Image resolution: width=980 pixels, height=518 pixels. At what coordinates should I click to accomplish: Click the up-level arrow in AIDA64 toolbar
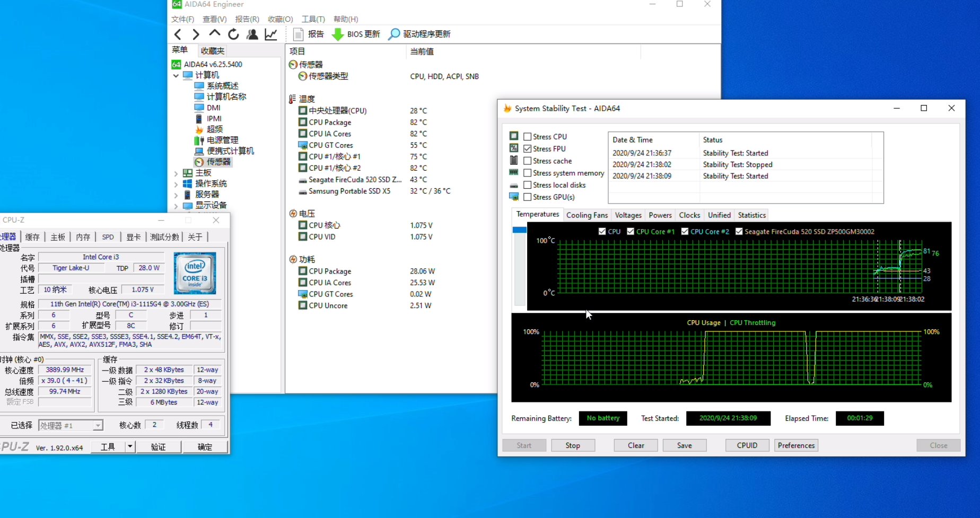coord(214,33)
